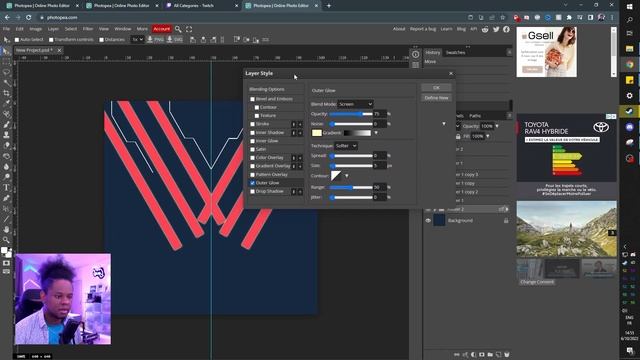The width and height of the screenshot is (640, 360).
Task: Open the Reddit icon link
Action: coord(485,29)
